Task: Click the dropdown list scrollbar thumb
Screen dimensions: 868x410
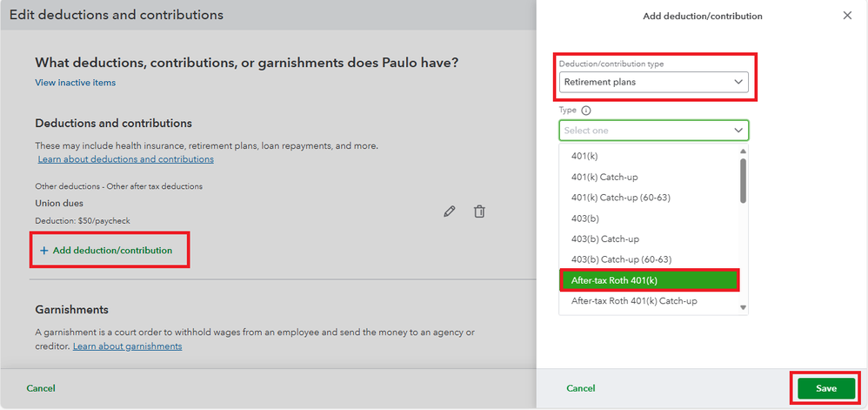Action: coord(743,179)
